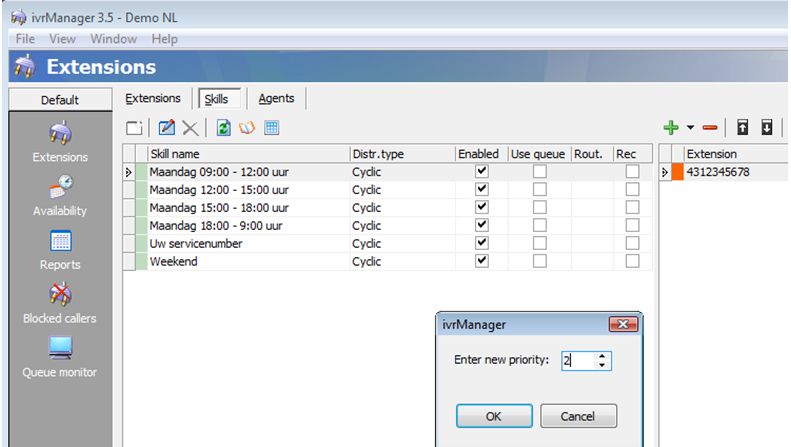The width and height of the screenshot is (791, 447).
Task: Toggle Enabled for Maandag 15:00 - 18:00 uur
Action: coord(482,207)
